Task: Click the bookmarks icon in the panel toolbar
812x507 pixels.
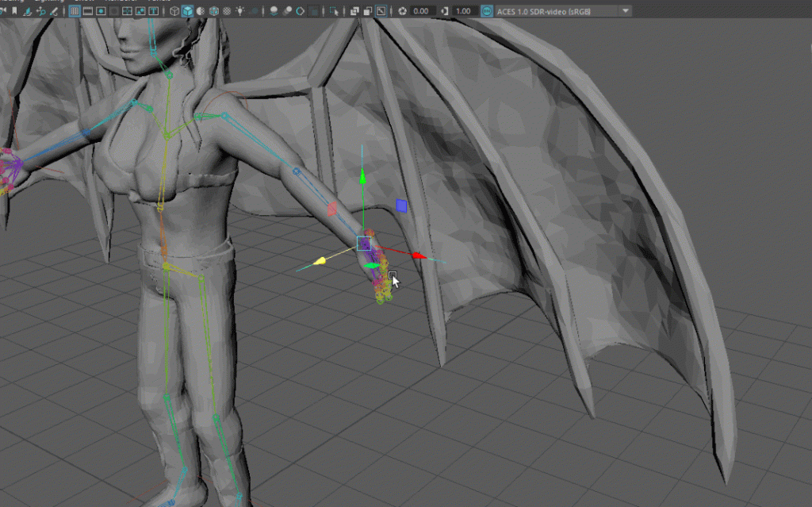Action: (14, 11)
